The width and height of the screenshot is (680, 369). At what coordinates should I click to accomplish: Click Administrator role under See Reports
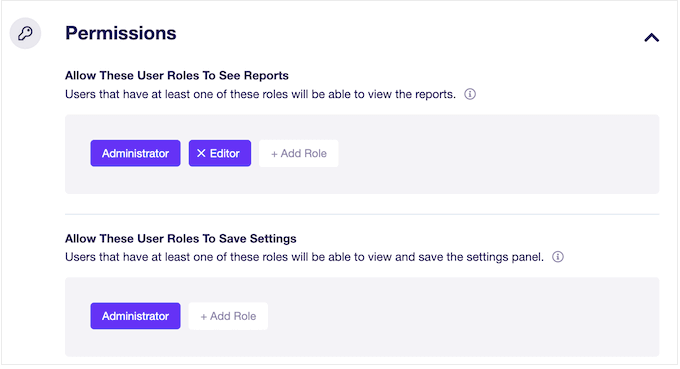tap(135, 153)
